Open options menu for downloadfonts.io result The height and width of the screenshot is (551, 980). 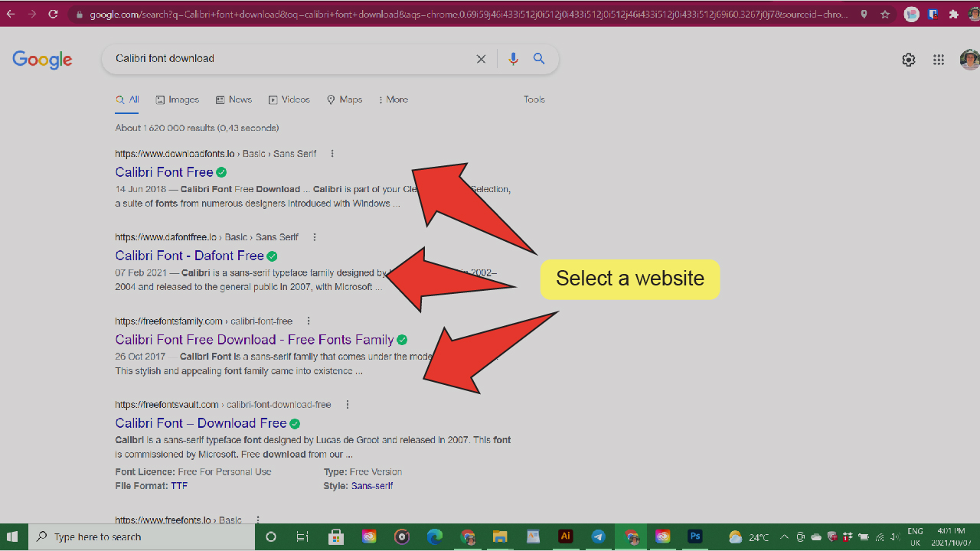pos(332,154)
